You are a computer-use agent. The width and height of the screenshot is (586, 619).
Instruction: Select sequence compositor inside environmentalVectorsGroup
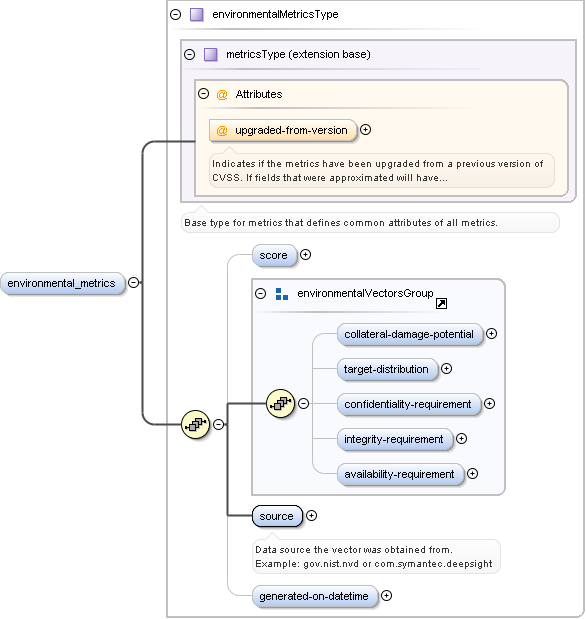point(281,403)
